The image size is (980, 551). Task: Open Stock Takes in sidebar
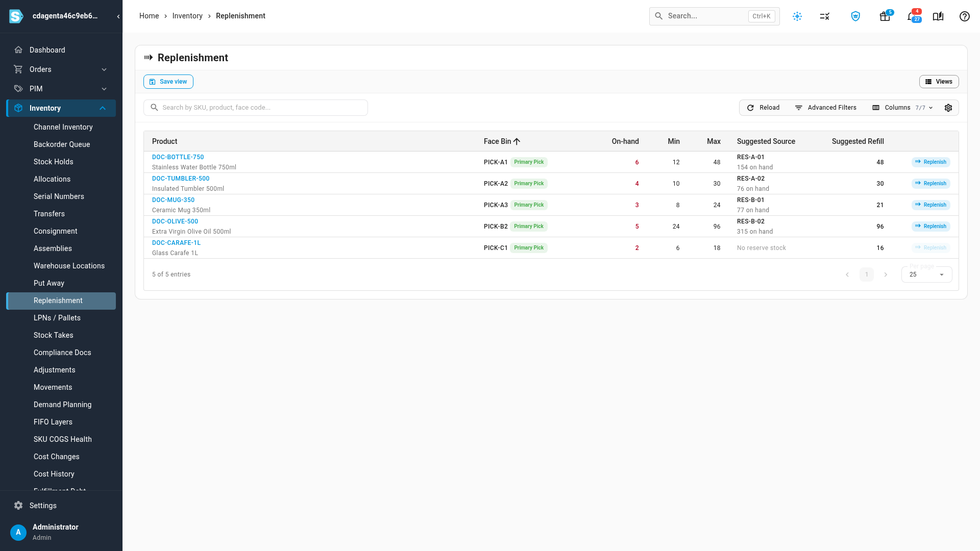click(54, 335)
